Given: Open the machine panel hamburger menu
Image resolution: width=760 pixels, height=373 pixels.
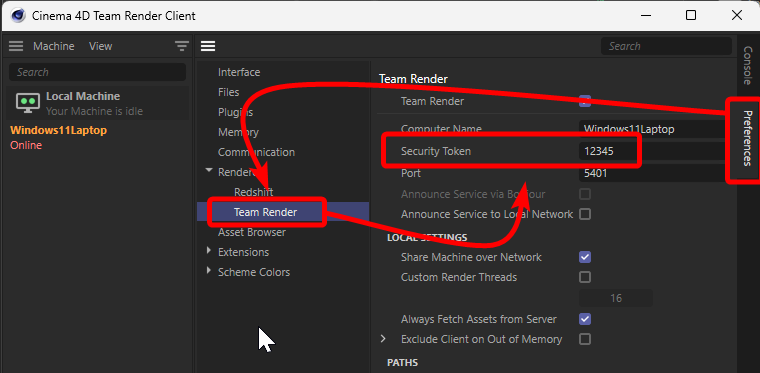Looking at the screenshot, I should (x=16, y=46).
